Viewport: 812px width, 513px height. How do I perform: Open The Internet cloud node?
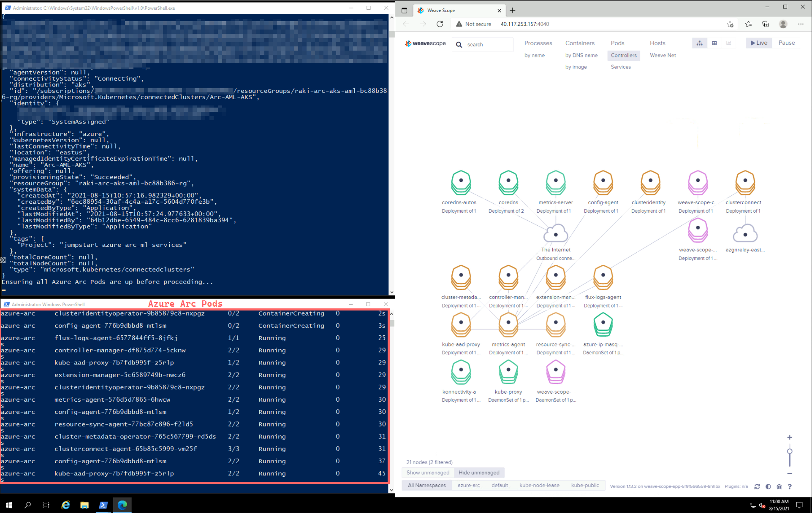coord(556,234)
